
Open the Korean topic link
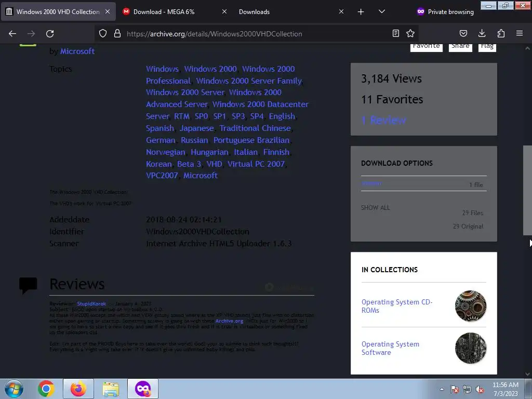[159, 164]
